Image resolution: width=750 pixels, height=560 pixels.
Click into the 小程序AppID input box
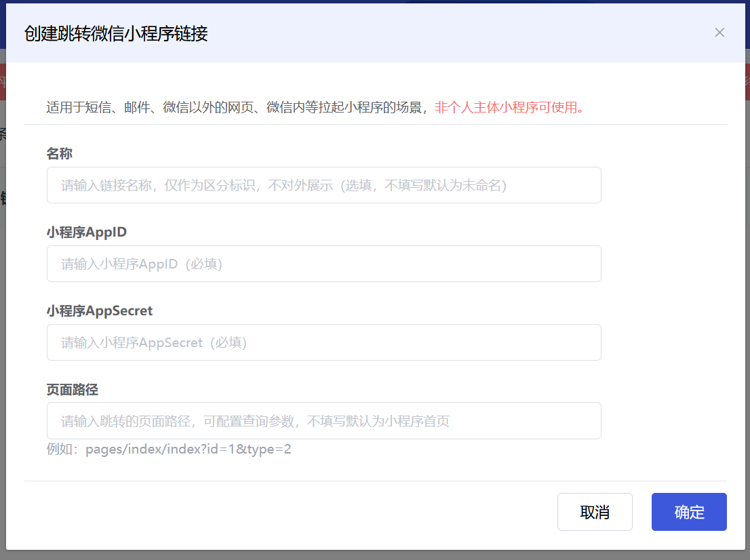click(x=324, y=264)
